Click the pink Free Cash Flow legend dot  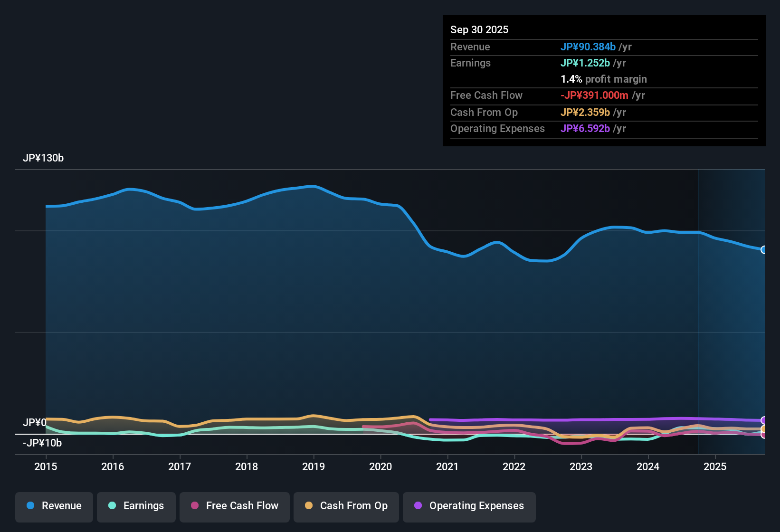[195, 506]
